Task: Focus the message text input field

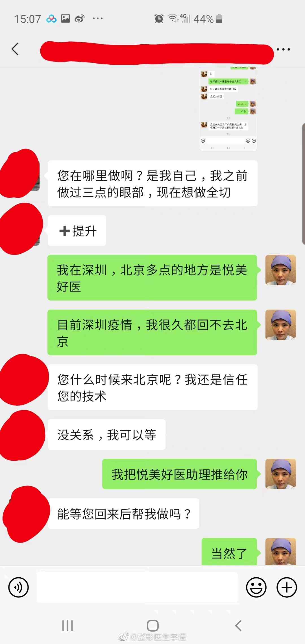Action: click(x=137, y=588)
